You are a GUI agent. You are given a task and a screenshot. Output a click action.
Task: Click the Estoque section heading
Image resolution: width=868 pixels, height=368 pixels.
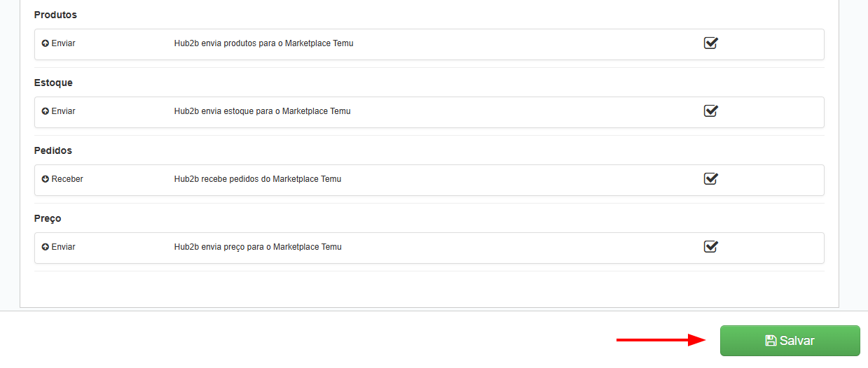[53, 83]
